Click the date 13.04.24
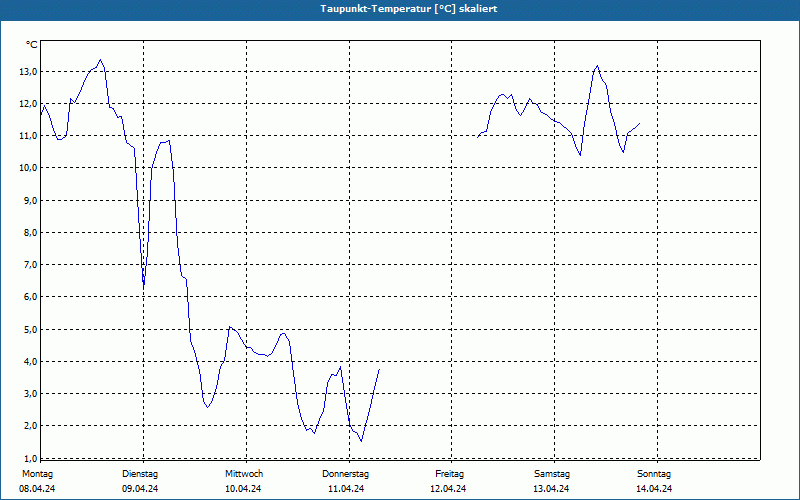800x500 pixels. point(551,489)
